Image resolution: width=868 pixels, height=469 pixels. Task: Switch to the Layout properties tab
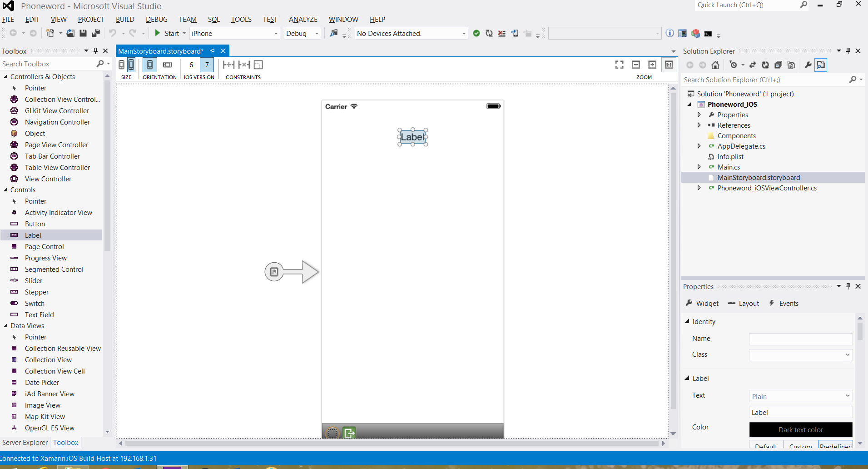pos(744,304)
